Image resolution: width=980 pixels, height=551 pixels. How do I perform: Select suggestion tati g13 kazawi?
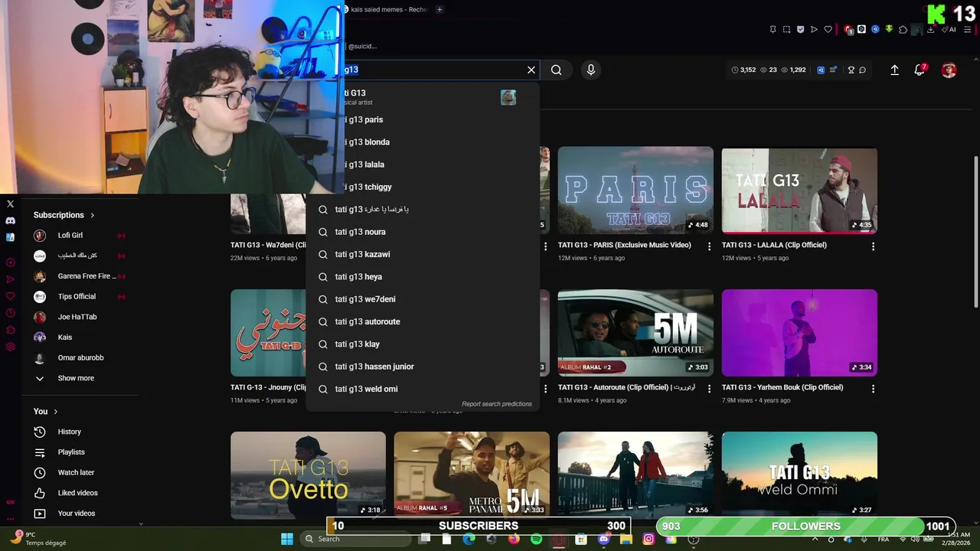click(x=423, y=254)
